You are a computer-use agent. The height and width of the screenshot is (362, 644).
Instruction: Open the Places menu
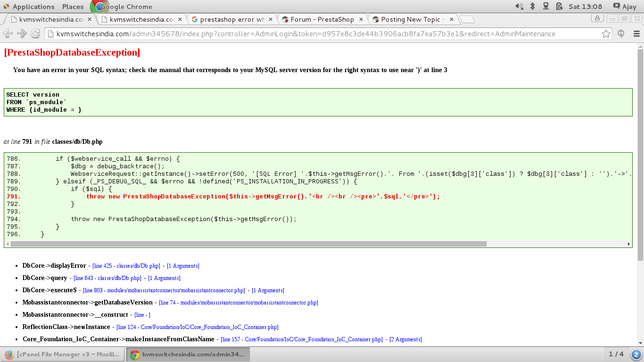[x=73, y=7]
